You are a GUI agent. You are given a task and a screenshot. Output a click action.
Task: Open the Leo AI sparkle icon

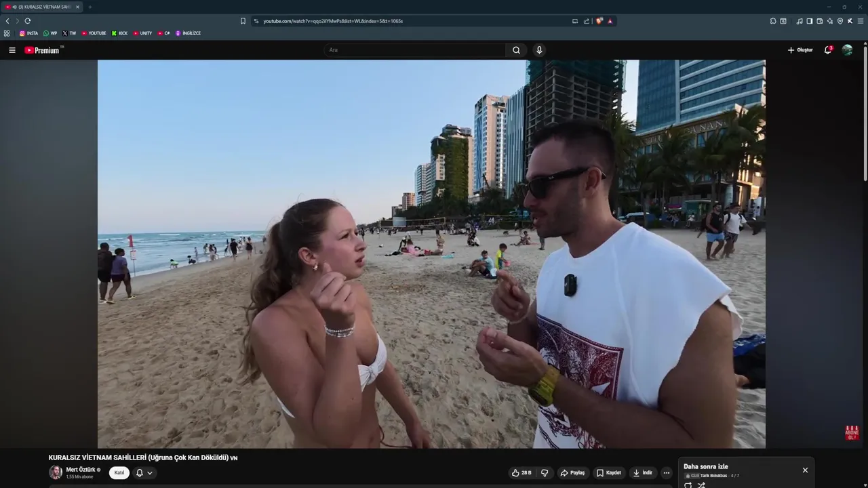coord(830,21)
